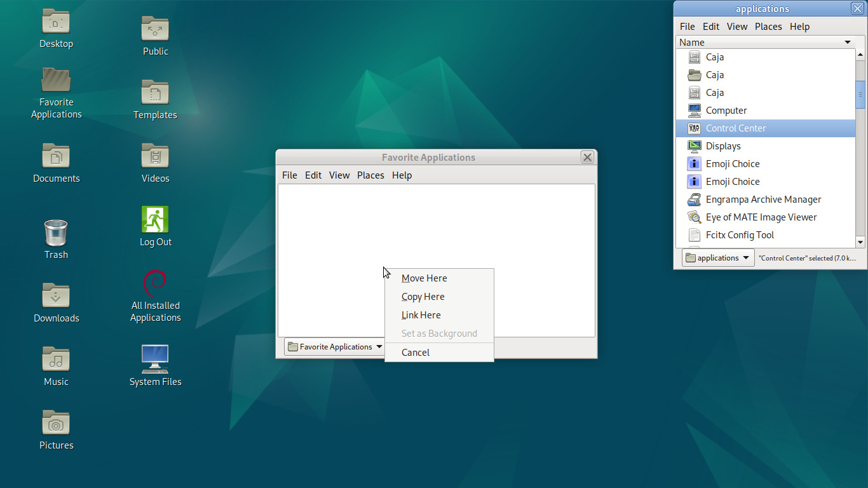Viewport: 868px width, 488px height.
Task: Select Eye of MATE Image Viewer entry
Action: point(766,217)
